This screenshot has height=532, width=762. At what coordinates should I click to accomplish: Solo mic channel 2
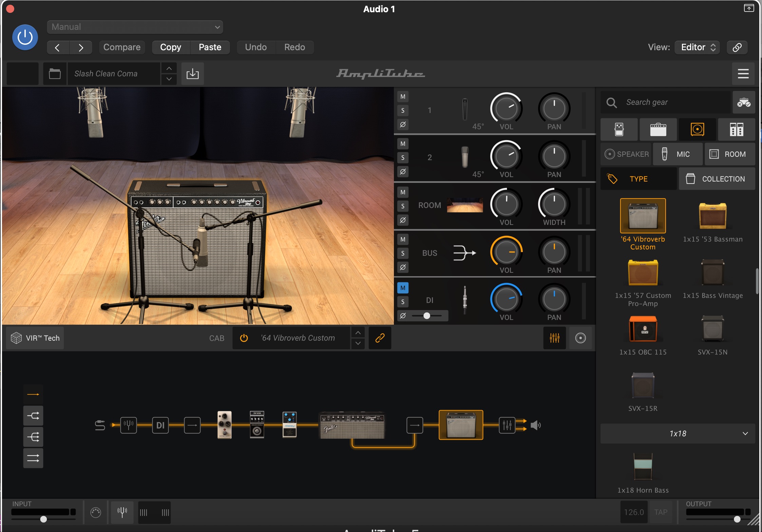point(403,158)
